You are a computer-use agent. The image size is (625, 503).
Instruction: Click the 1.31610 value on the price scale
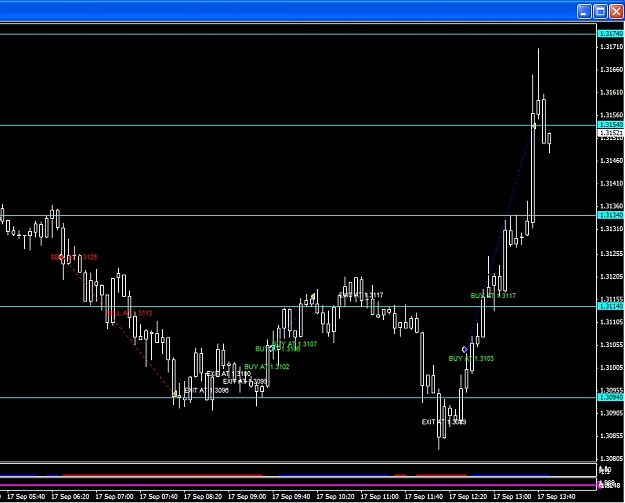click(x=611, y=92)
